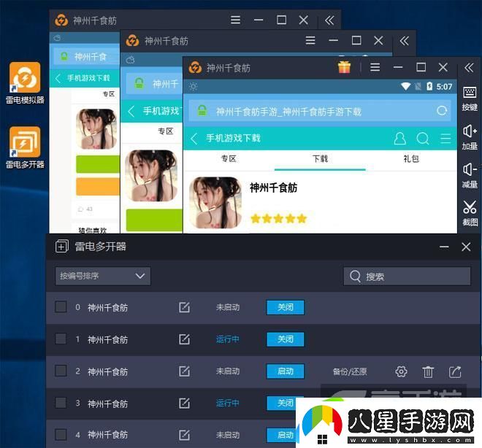Click 关闭 button for instance 1
This screenshot has width=482, height=448.
pos(286,339)
